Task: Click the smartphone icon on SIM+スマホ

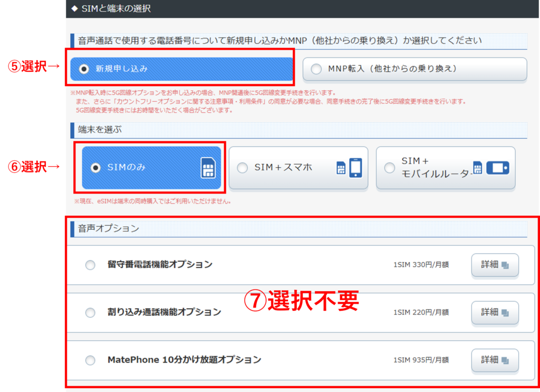Action: [356, 168]
